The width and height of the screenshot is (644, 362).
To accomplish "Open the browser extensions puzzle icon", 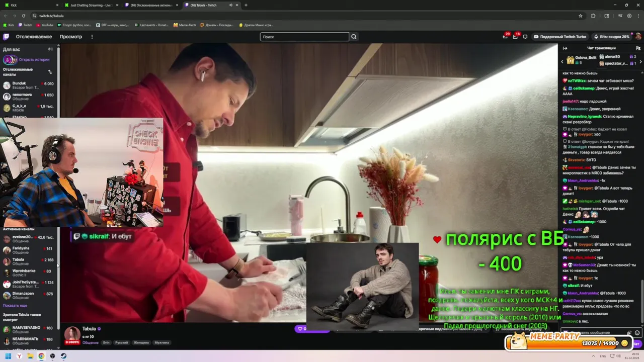I will tap(593, 16).
